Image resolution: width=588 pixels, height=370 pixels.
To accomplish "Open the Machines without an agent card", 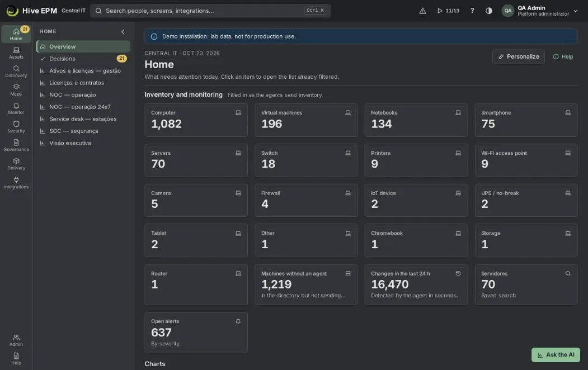I will (306, 284).
